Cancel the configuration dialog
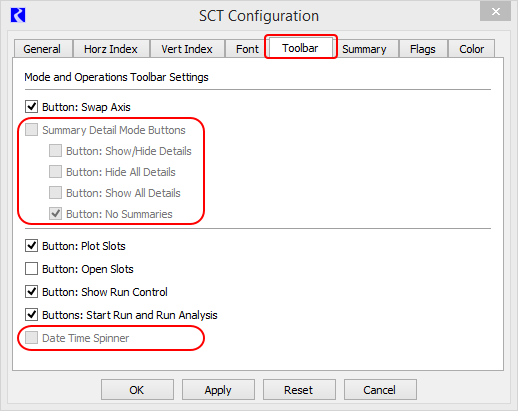The height and width of the screenshot is (411, 518). click(x=380, y=389)
